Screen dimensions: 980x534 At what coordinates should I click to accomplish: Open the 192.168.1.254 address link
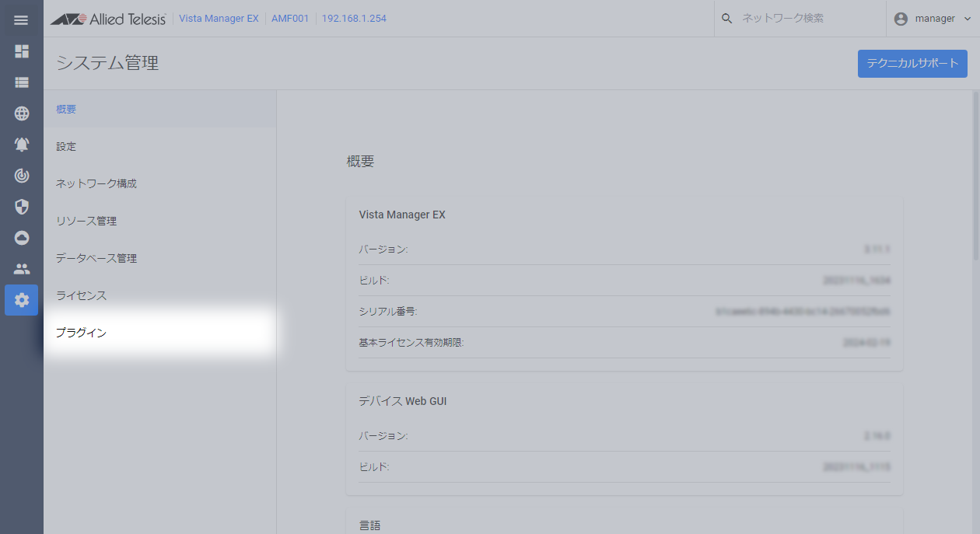(x=354, y=19)
